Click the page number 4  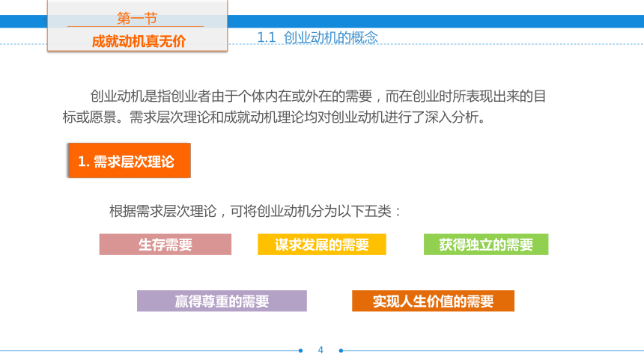(321, 350)
